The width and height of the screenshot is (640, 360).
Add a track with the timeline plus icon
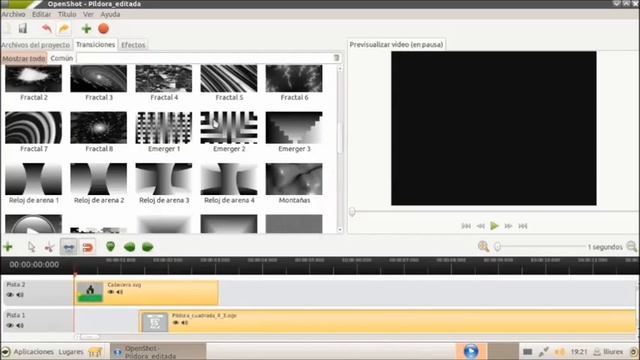(x=7, y=247)
